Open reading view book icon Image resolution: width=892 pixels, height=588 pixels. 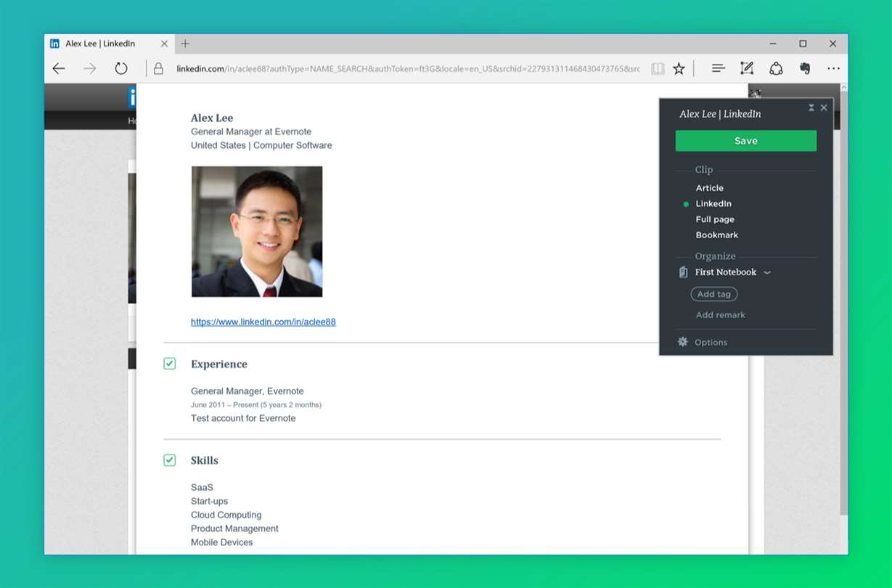tap(658, 69)
